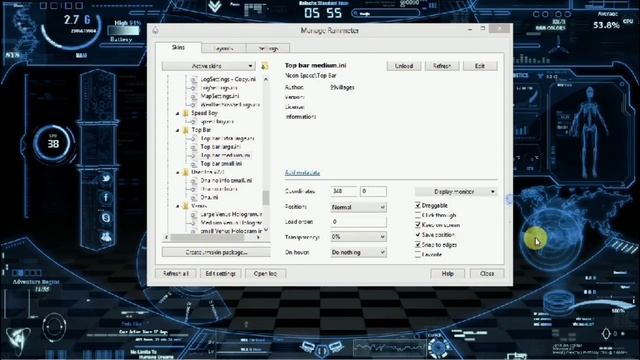This screenshot has width=640, height=360.
Task: Click the skin tree vertical scrollbar thumb
Action: pos(266,198)
